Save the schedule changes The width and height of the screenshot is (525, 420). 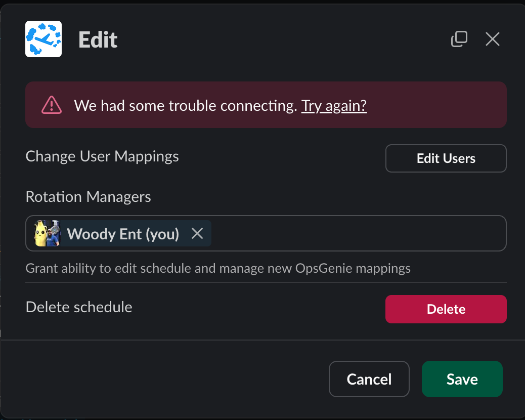462,379
